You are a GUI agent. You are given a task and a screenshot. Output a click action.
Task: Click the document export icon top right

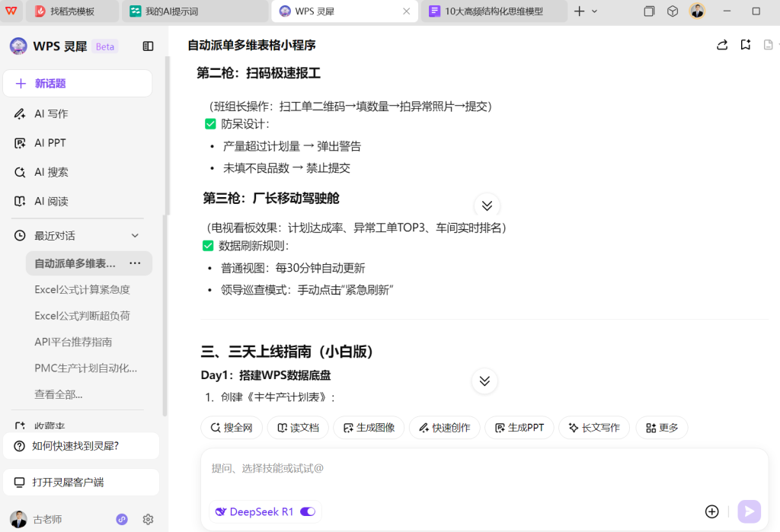pyautogui.click(x=768, y=45)
